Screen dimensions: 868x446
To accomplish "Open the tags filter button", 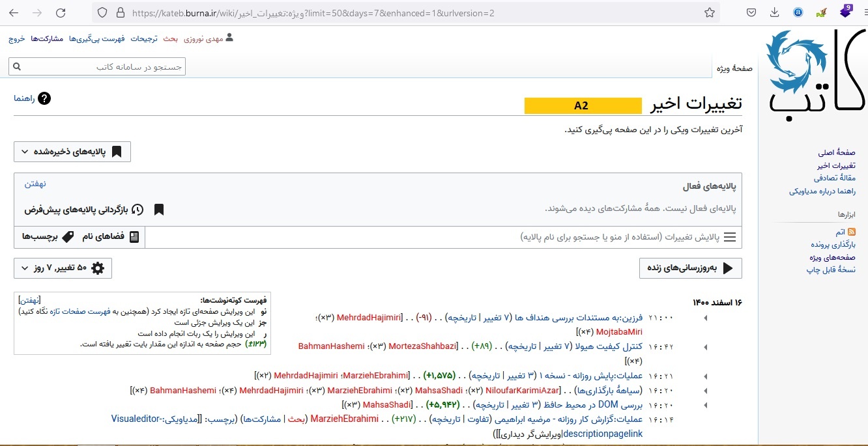I will (x=46, y=237).
